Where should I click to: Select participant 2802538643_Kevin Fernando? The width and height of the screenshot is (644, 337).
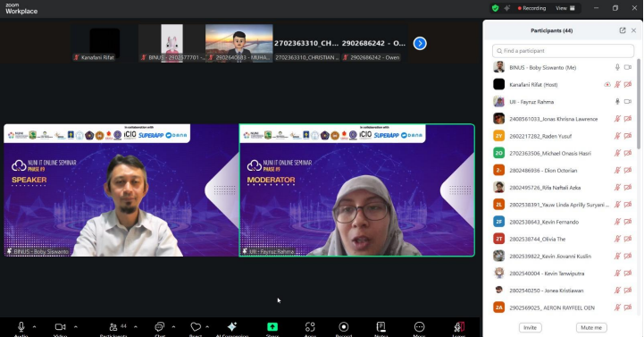pos(563,222)
